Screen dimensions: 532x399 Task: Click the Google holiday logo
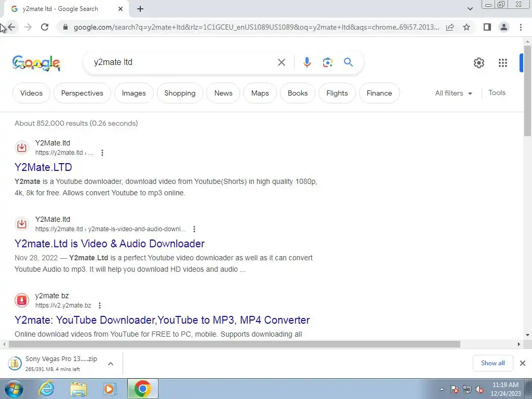tap(36, 63)
